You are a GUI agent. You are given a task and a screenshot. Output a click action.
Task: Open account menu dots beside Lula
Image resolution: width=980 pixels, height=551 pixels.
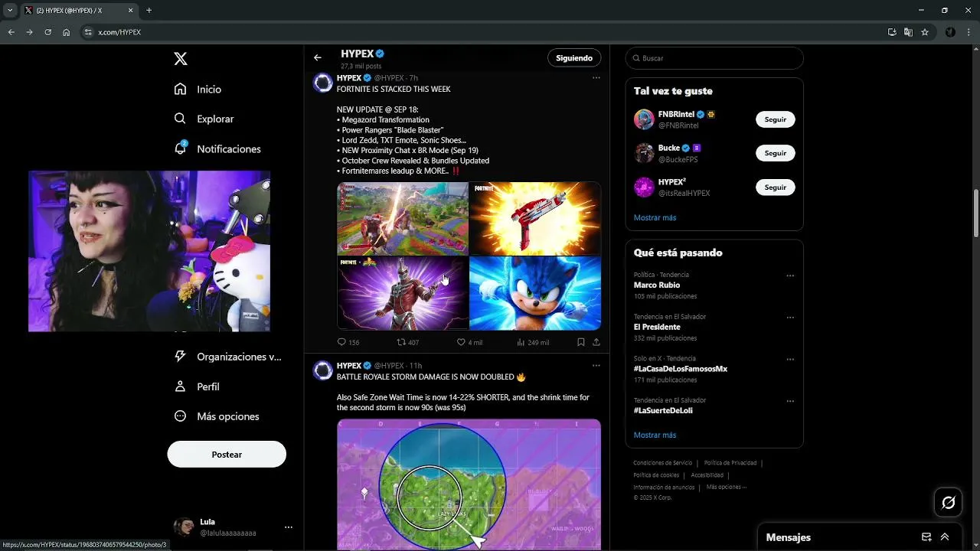(x=289, y=527)
